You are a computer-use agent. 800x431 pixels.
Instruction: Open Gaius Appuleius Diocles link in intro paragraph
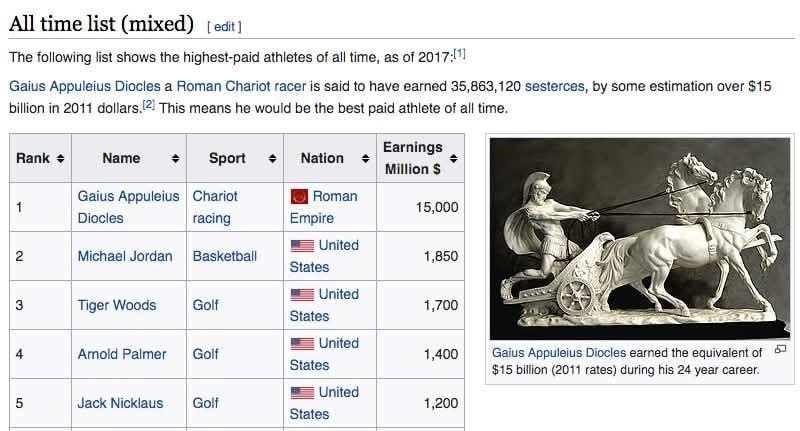[x=85, y=86]
